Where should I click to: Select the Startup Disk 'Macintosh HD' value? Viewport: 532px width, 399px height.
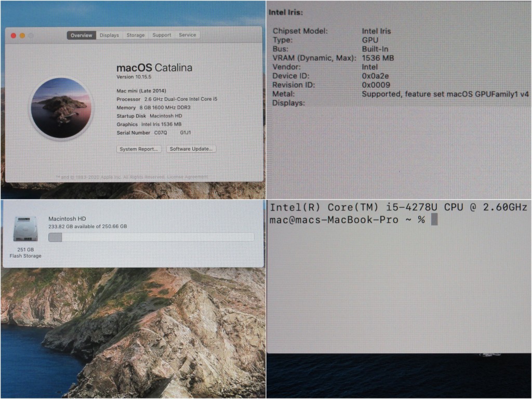[166, 116]
